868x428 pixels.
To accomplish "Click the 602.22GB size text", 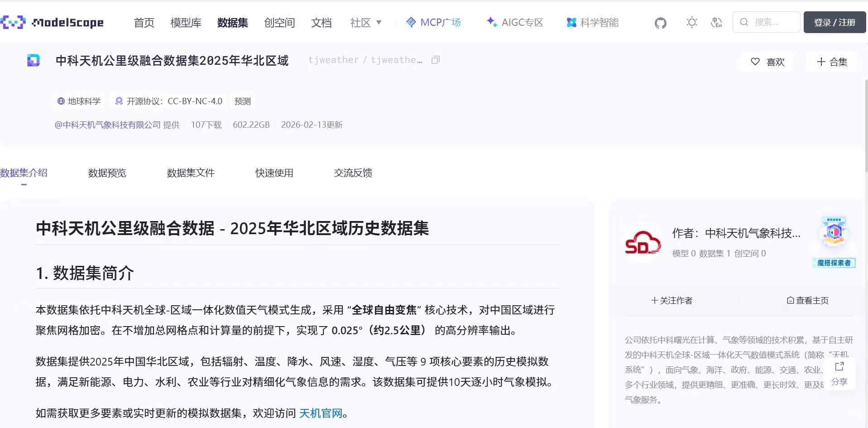I will point(251,125).
